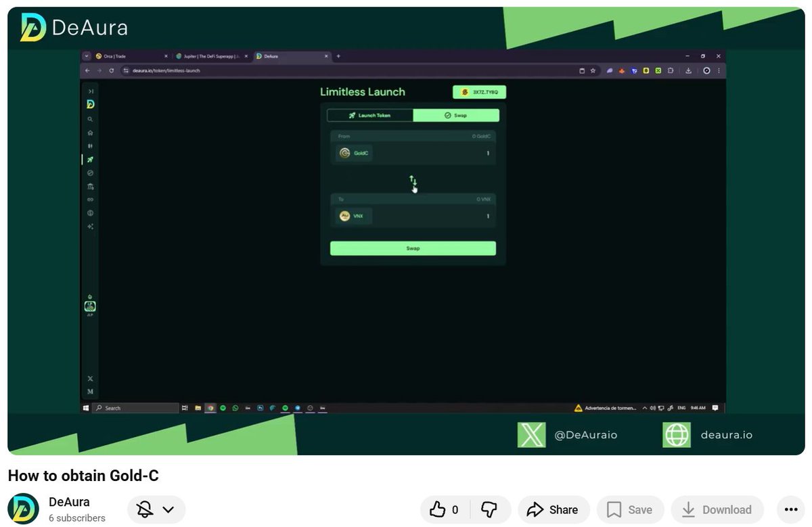
Task: Open the Chrome icon on the taskbar
Action: [x=210, y=408]
